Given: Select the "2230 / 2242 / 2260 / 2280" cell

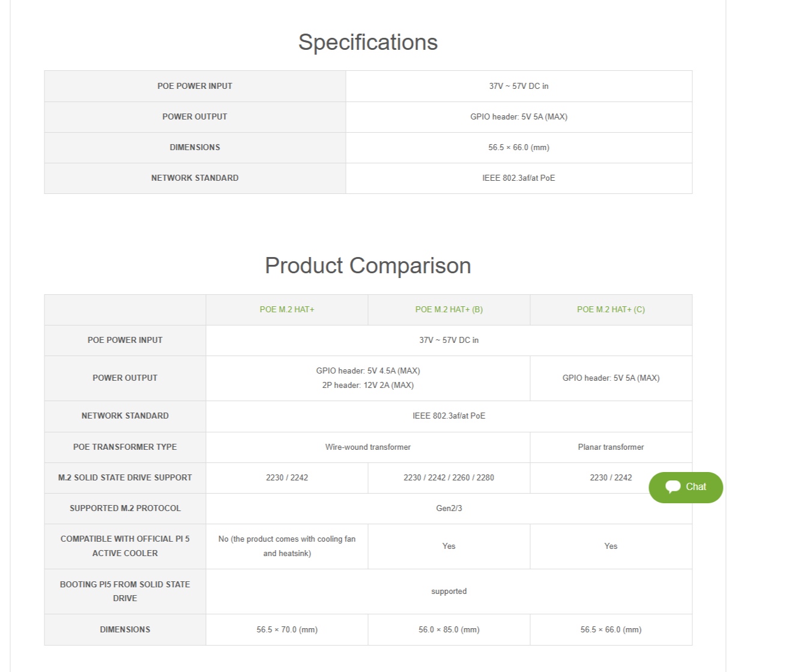Looking at the screenshot, I should tap(449, 477).
